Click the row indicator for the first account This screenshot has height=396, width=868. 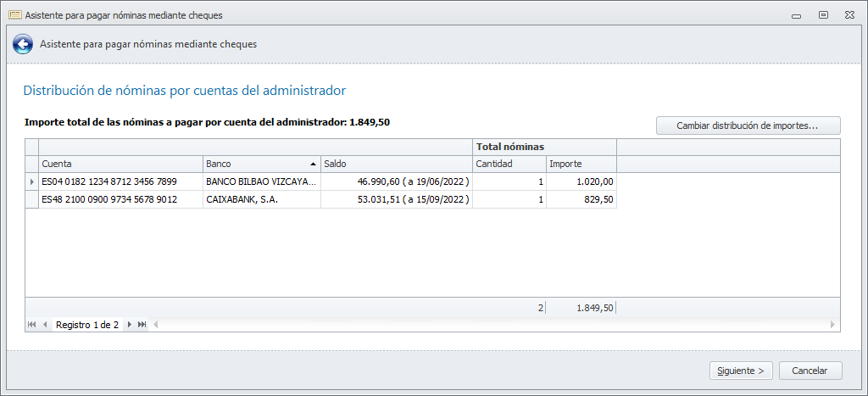[32, 181]
